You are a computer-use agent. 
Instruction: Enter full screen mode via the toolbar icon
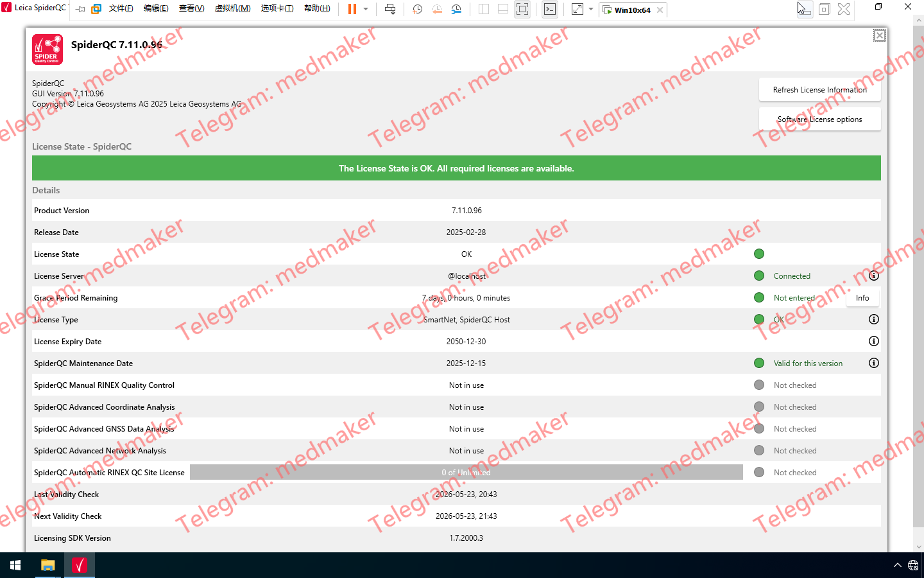pos(522,9)
